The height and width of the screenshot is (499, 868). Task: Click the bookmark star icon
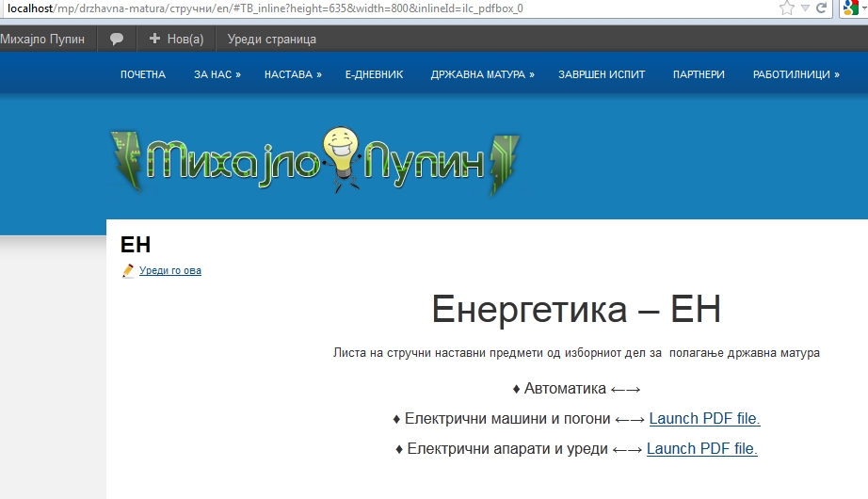point(787,8)
